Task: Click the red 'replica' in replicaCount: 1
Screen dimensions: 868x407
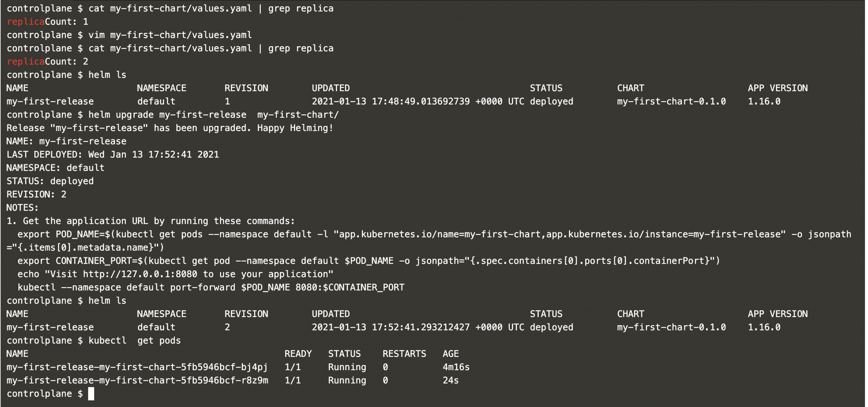Action: (x=26, y=22)
